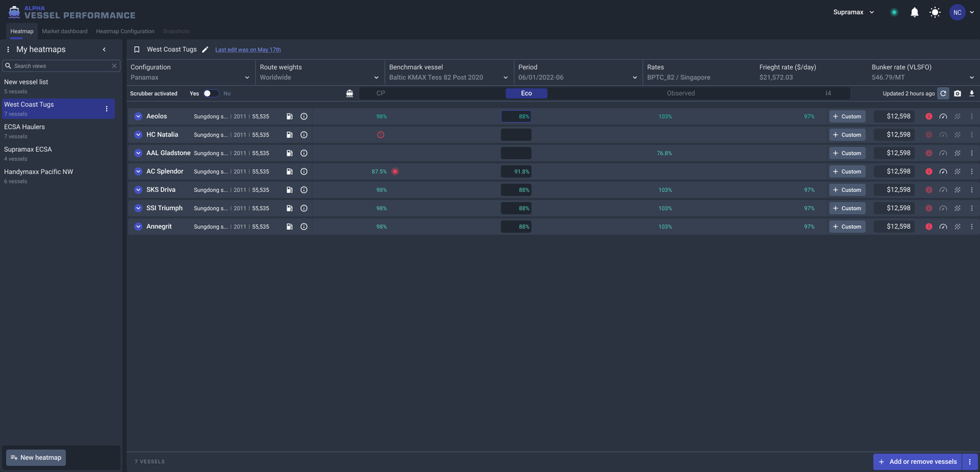Expand the SSI Triumph vessel row

pos(138,208)
